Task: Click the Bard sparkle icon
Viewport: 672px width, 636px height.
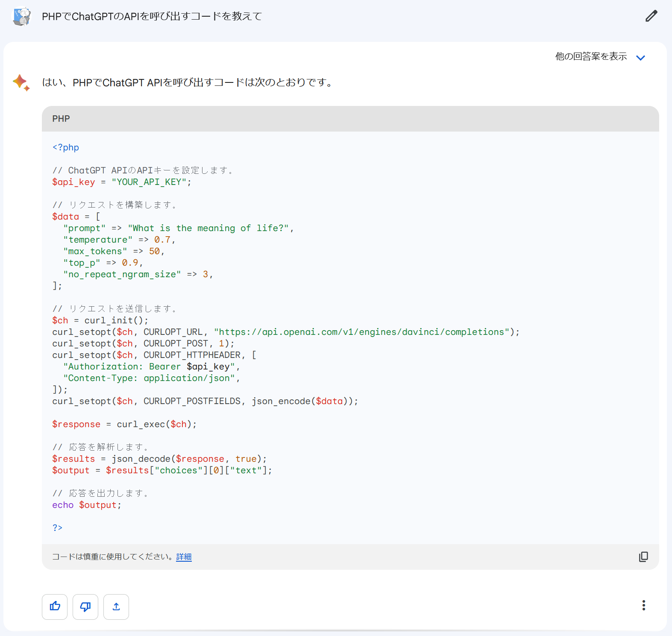Action: pos(21,82)
